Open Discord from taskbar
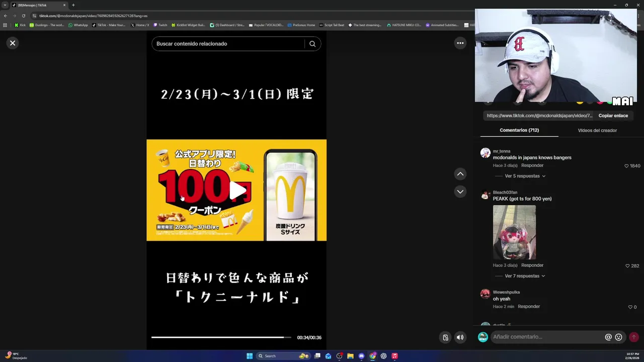Image resolution: width=644 pixels, height=362 pixels. (361, 356)
